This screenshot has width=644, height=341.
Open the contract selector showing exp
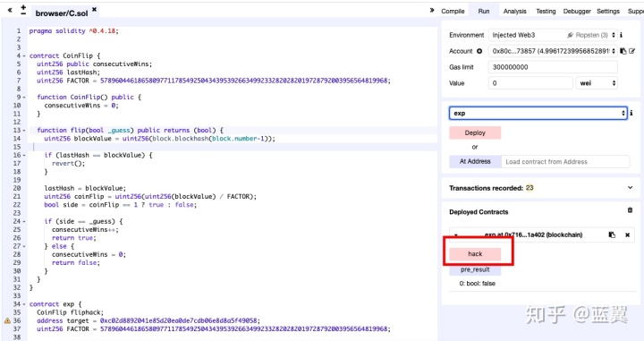(538, 113)
